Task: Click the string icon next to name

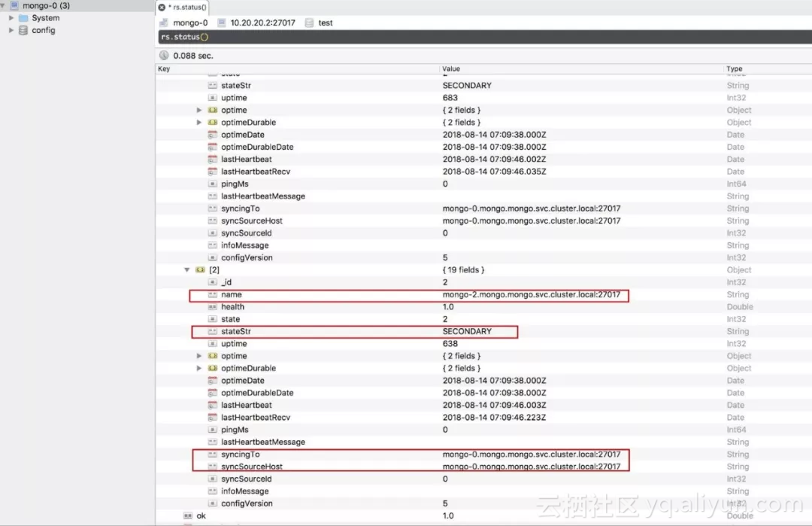Action: 212,294
